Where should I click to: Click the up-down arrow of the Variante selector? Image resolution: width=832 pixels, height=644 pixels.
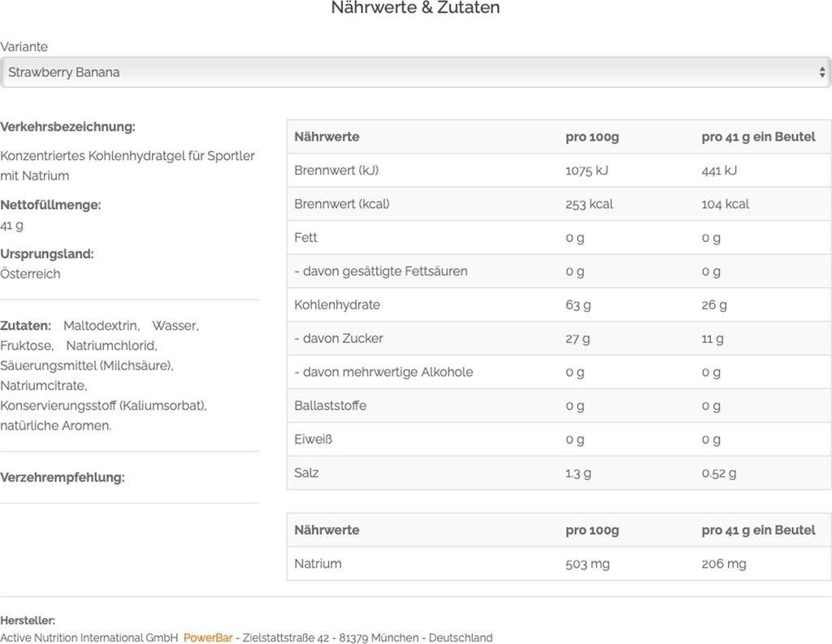[821, 72]
